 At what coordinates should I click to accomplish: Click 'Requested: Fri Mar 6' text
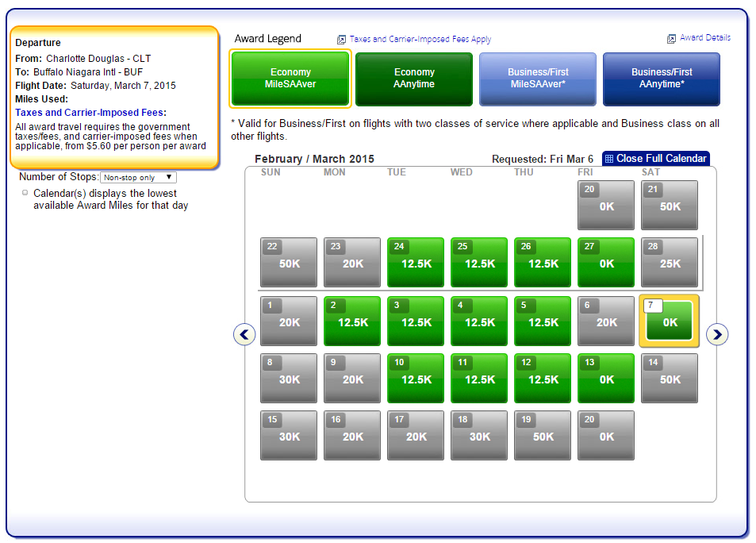(x=543, y=160)
